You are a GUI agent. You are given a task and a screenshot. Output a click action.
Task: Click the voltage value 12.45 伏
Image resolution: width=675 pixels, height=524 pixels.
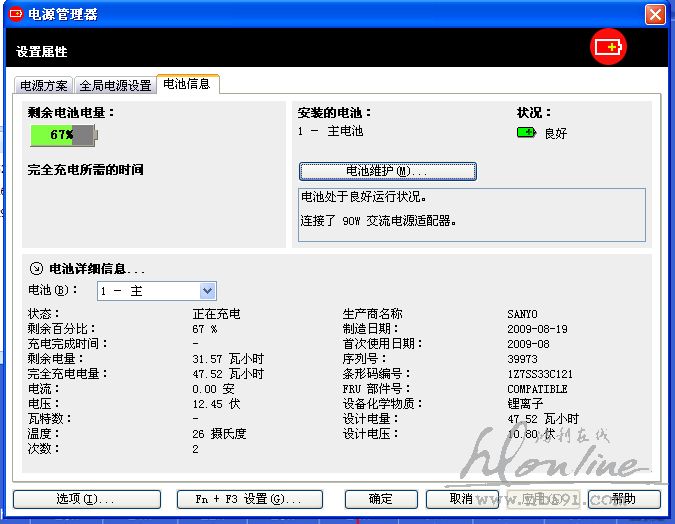(216, 404)
